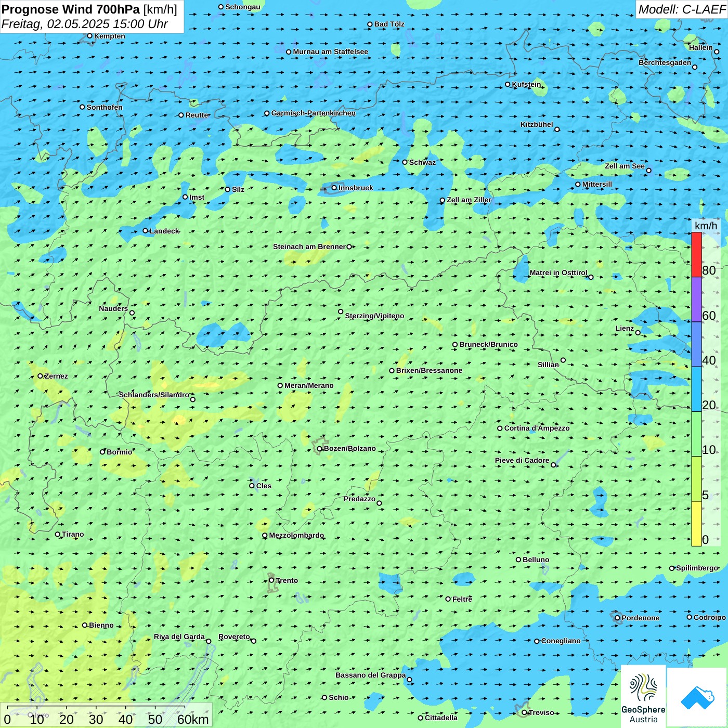728x728 pixels.
Task: Click the date 'Freitag, 02.05.2025 15:00 Uhr'
Action: 85,24
